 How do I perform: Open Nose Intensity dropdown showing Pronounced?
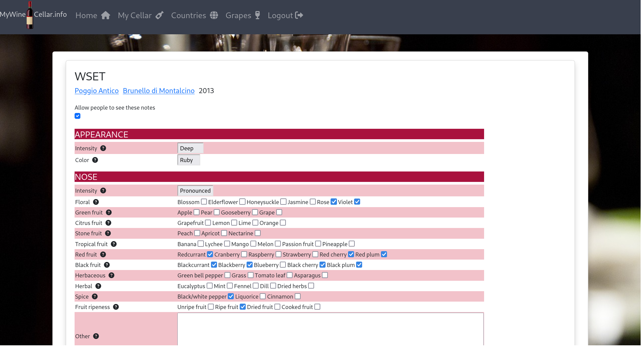pos(195,191)
